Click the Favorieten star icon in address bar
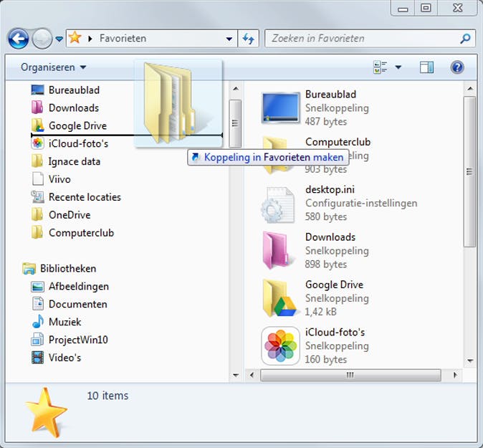Image resolution: width=483 pixels, height=448 pixels. (75, 38)
